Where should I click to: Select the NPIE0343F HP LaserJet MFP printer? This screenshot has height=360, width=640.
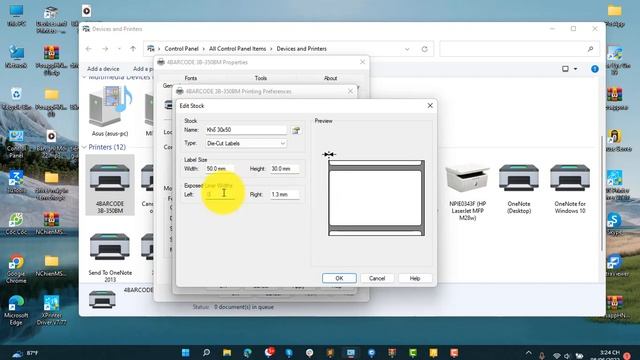coord(467,191)
